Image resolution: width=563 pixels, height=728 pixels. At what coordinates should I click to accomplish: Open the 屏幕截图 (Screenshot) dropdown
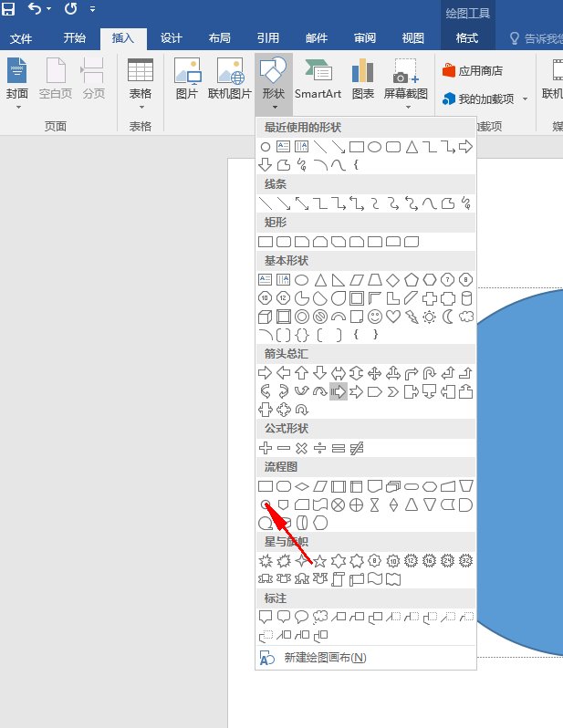pyautogui.click(x=405, y=83)
